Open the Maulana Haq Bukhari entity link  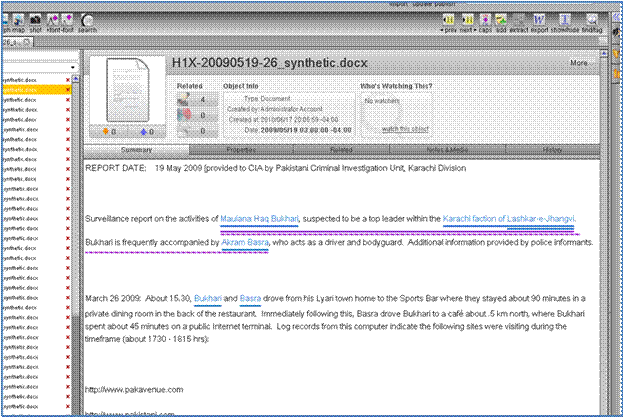pos(259,219)
